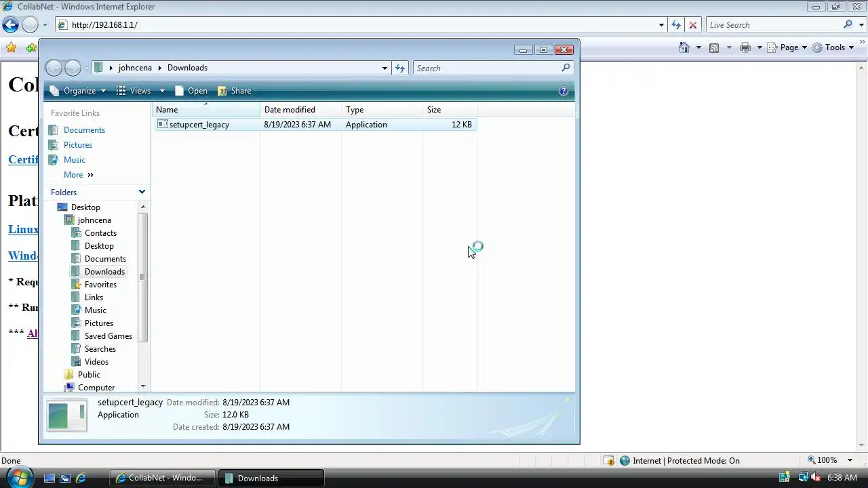This screenshot has height=488, width=868.
Task: Open Music favorite link
Action: 75,160
